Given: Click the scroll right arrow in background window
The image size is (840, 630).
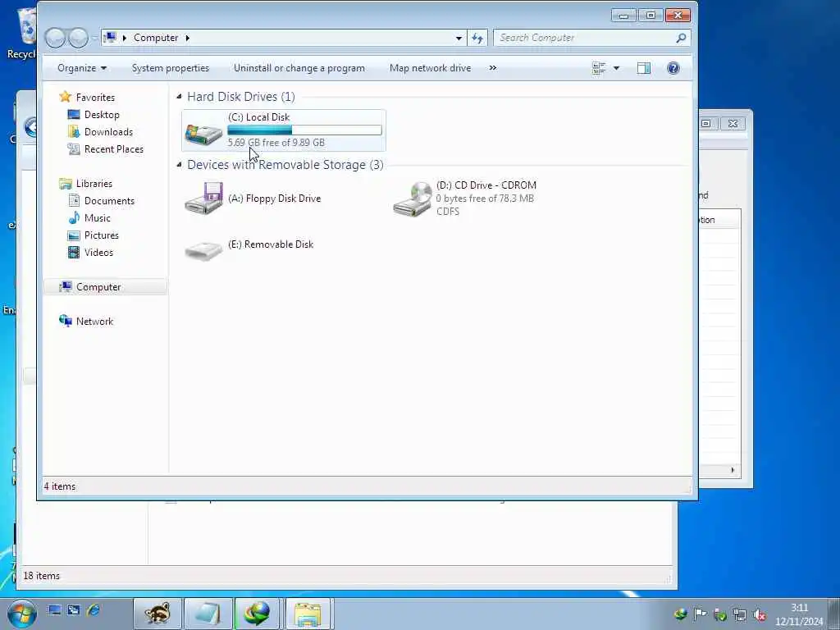Looking at the screenshot, I should point(733,470).
